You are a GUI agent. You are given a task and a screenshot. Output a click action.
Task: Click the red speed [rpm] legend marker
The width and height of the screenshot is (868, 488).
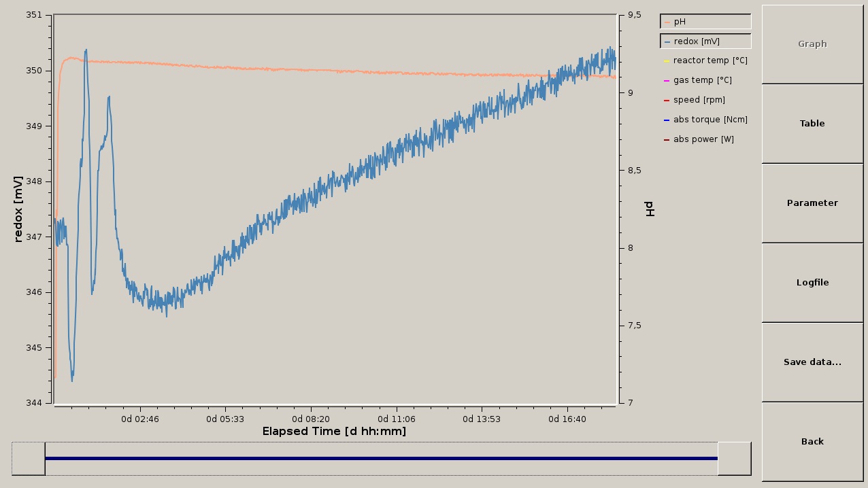[665, 99]
